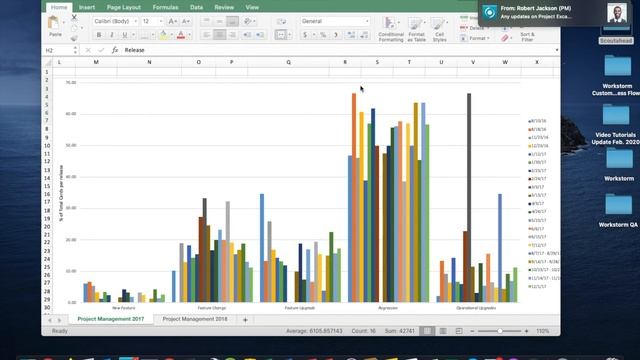The image size is (640, 360).
Task: Switch to Normal view in status bar
Action: 427,331
